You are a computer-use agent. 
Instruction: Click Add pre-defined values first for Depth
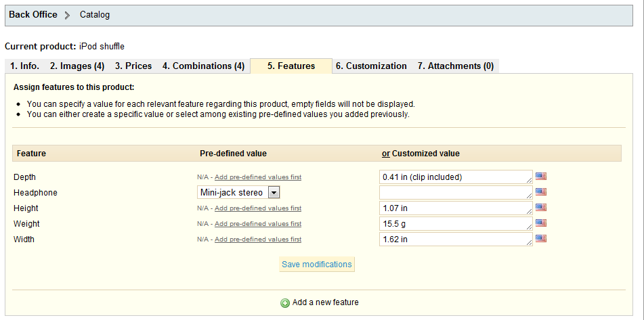258,177
